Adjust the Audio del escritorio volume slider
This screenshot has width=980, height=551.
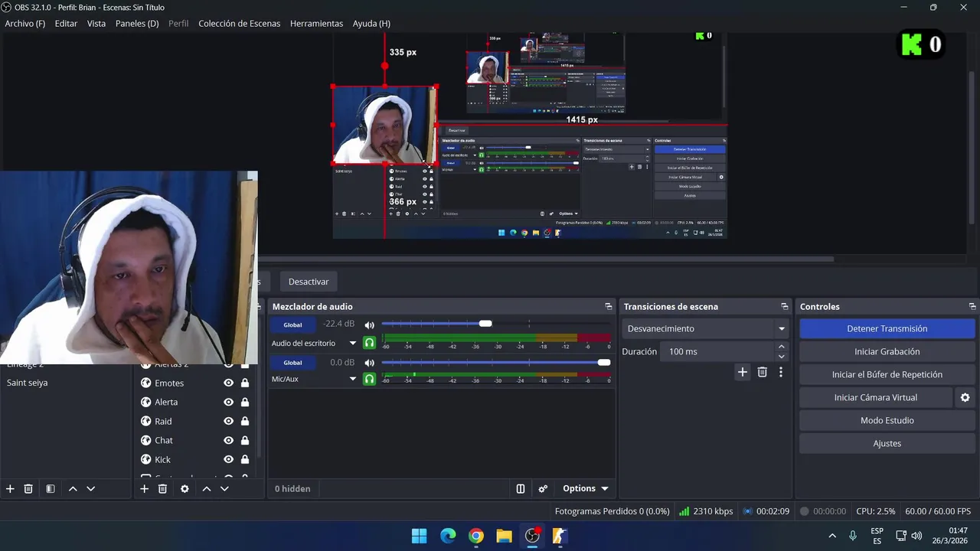point(485,324)
